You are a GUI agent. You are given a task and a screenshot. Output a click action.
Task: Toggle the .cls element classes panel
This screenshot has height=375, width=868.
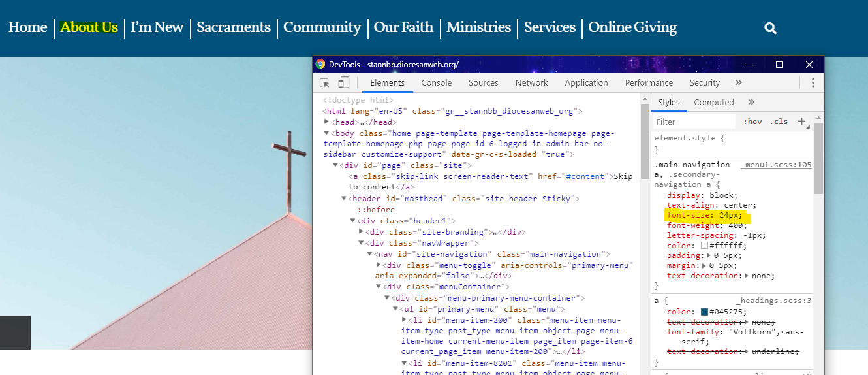pyautogui.click(x=779, y=122)
